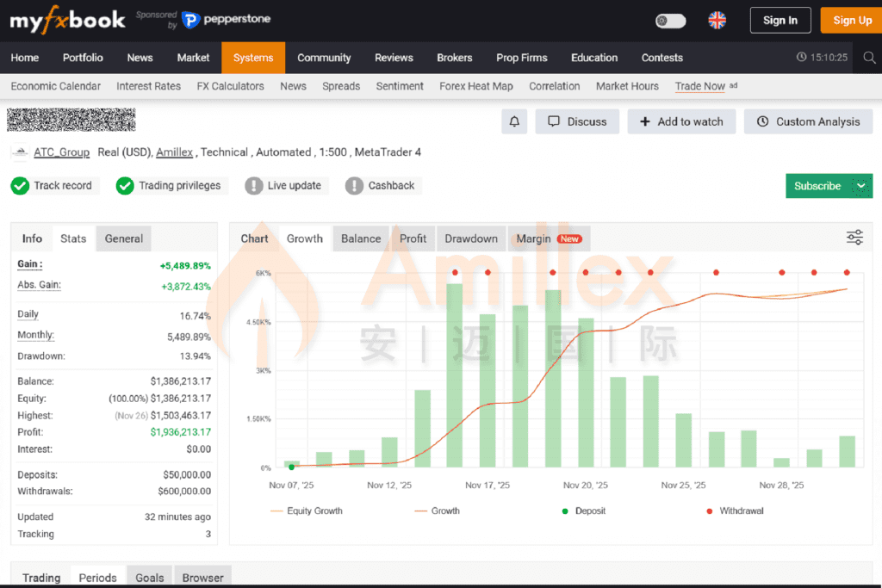Click the Track record checkmark badge
The width and height of the screenshot is (882, 588).
tap(20, 185)
